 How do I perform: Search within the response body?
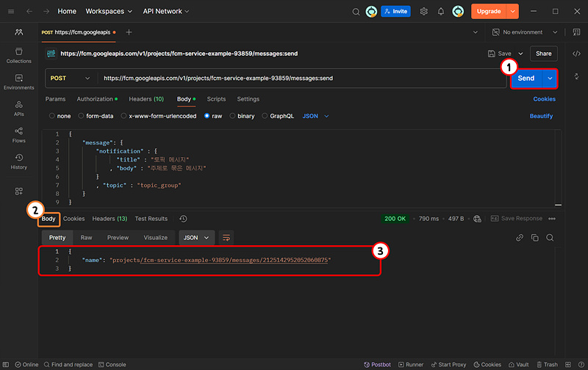[x=550, y=238]
